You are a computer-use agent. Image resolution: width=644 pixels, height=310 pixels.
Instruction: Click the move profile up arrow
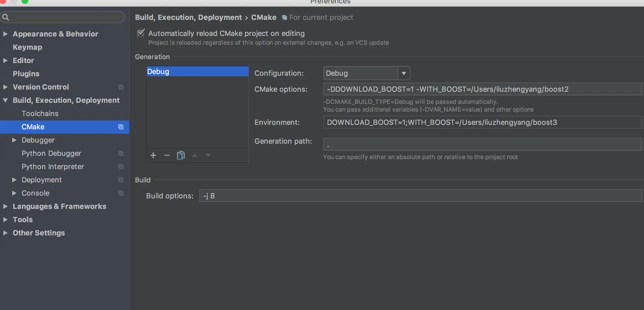(195, 155)
